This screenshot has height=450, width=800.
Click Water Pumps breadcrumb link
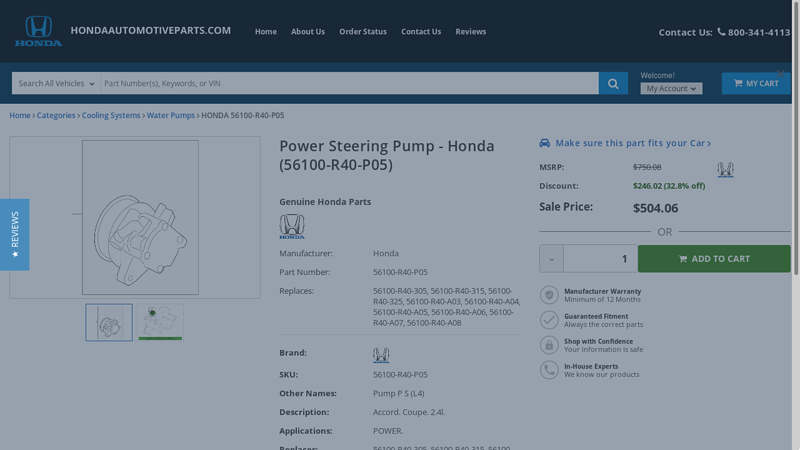click(x=170, y=115)
